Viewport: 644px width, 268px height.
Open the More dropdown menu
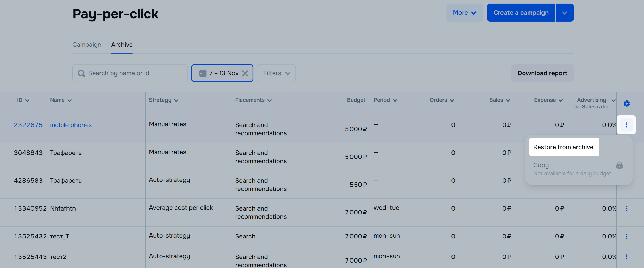point(464,13)
